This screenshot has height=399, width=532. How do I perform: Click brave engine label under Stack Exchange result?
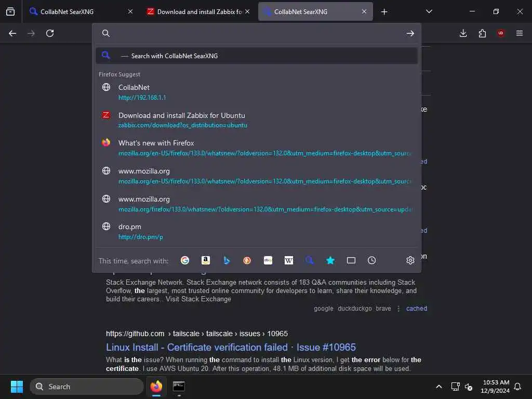[383, 309]
